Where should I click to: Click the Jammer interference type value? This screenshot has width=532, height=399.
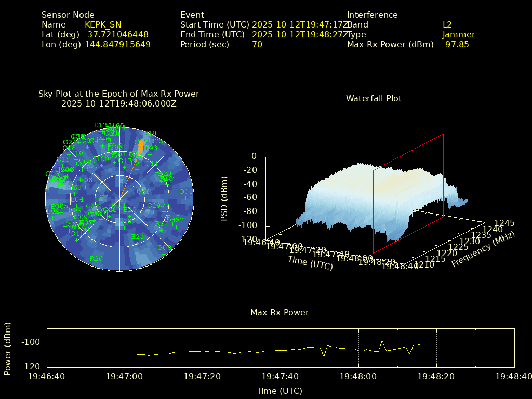tap(458, 35)
